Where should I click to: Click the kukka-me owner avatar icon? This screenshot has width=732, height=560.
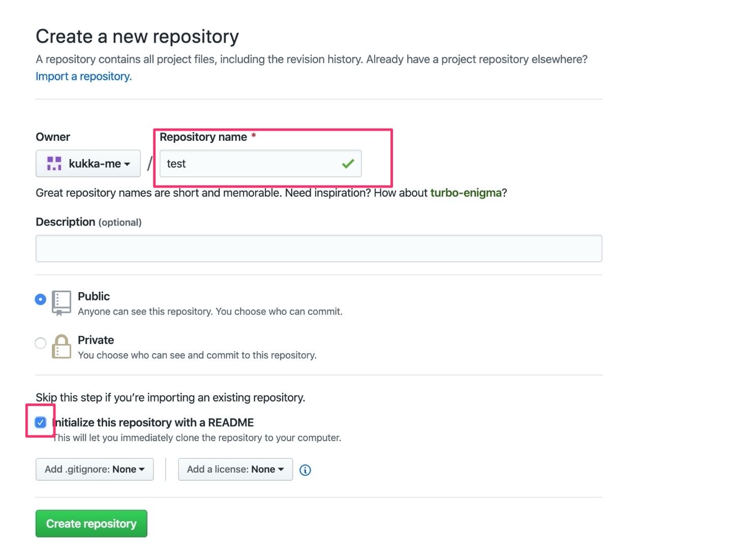pyautogui.click(x=54, y=164)
